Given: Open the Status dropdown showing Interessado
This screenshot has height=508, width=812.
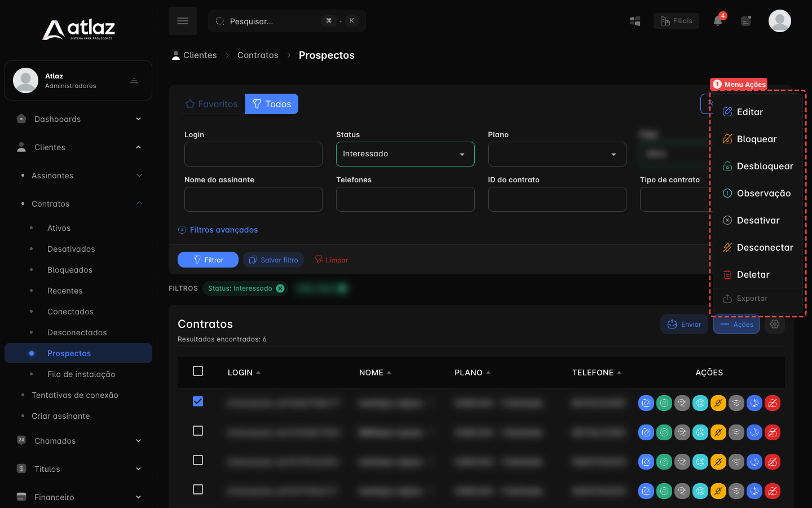Looking at the screenshot, I should [x=405, y=154].
